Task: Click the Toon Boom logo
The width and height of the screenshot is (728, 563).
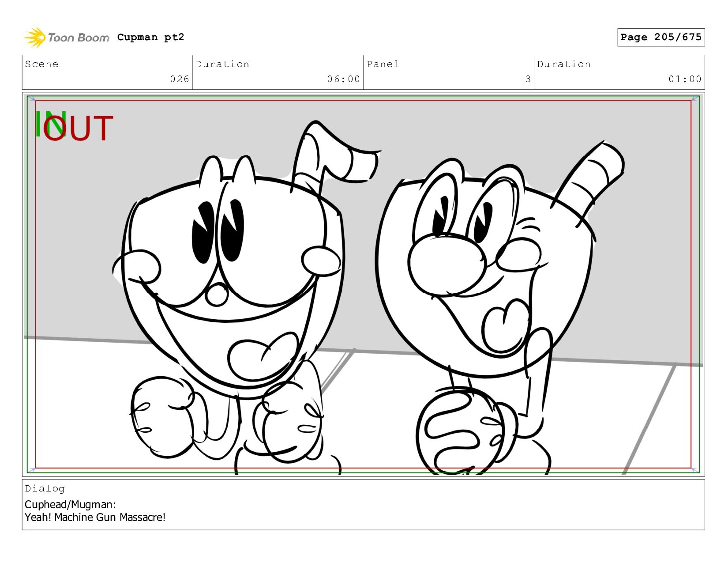Action: 66,38
